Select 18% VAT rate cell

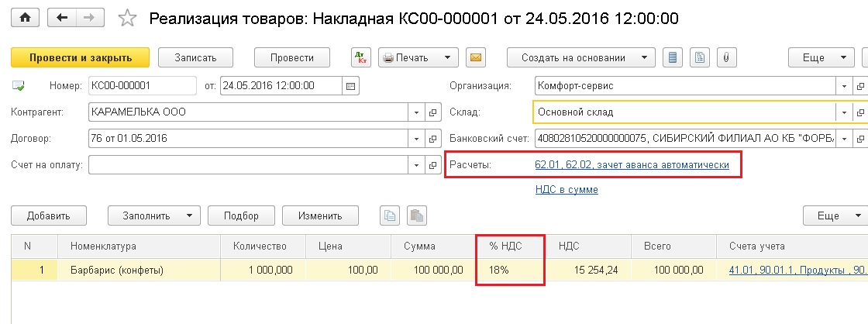coord(511,271)
